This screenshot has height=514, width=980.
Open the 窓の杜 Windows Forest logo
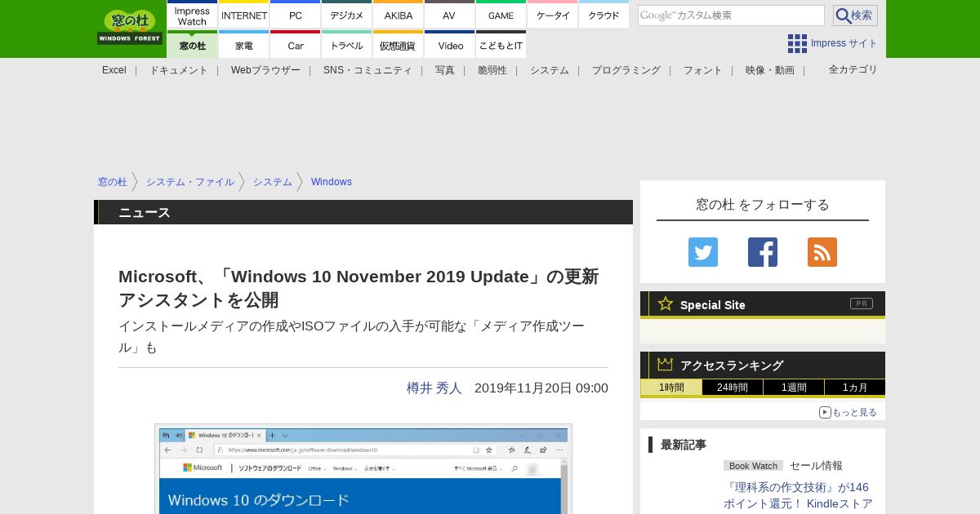(130, 27)
